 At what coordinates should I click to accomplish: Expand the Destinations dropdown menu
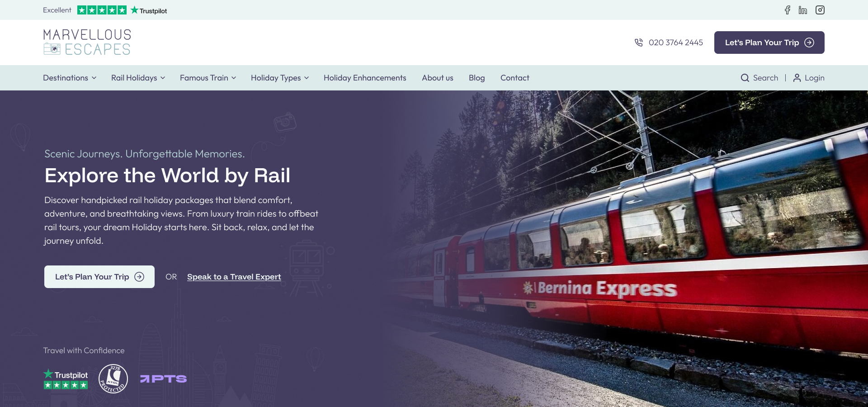[x=70, y=78]
